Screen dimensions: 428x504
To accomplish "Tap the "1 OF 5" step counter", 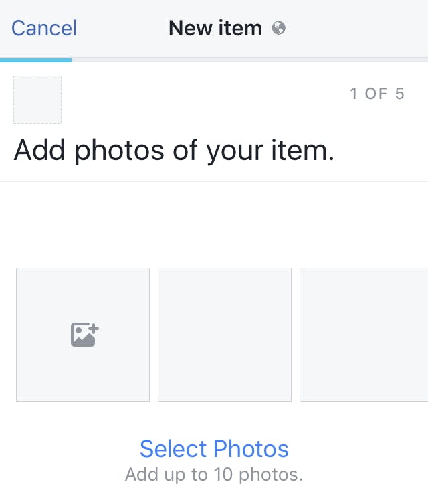I will tap(377, 94).
